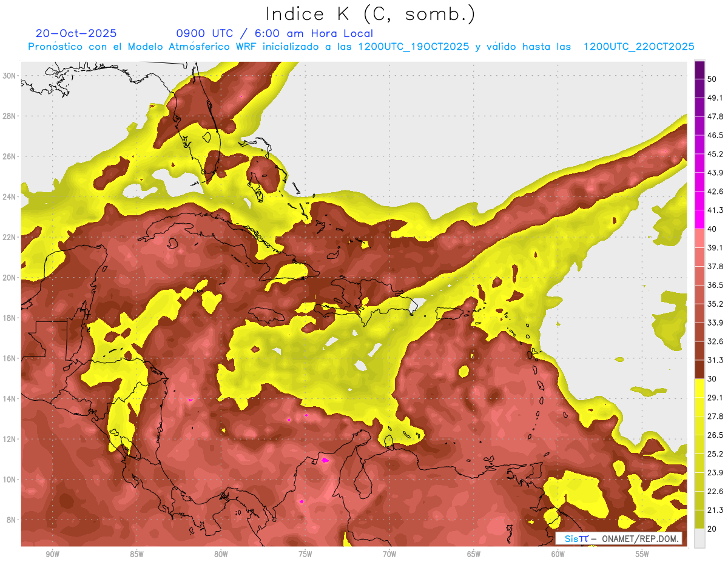Click the colorbar label "20"
Screen dimensions: 728x562
[x=713, y=529]
